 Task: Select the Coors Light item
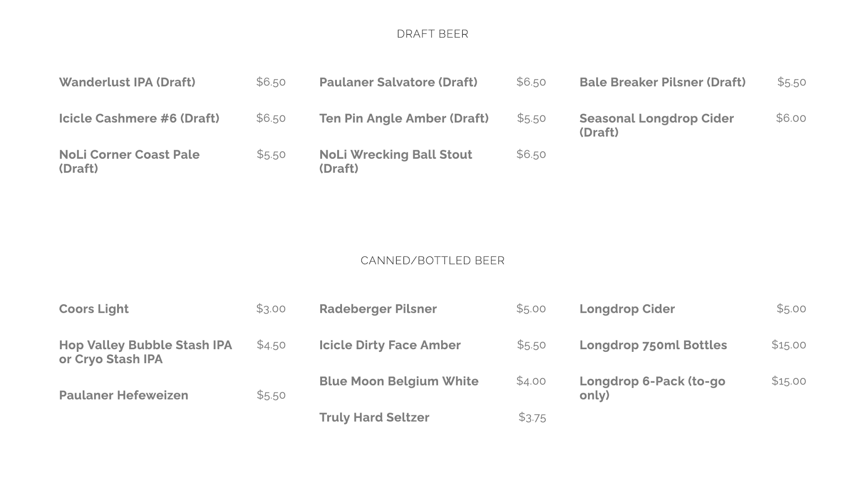pos(94,309)
